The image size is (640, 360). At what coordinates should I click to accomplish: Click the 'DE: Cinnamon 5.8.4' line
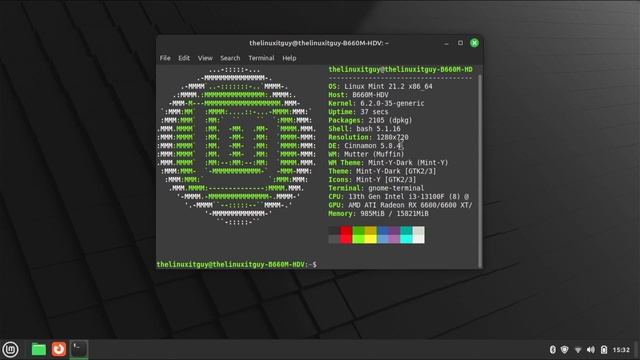point(364,146)
